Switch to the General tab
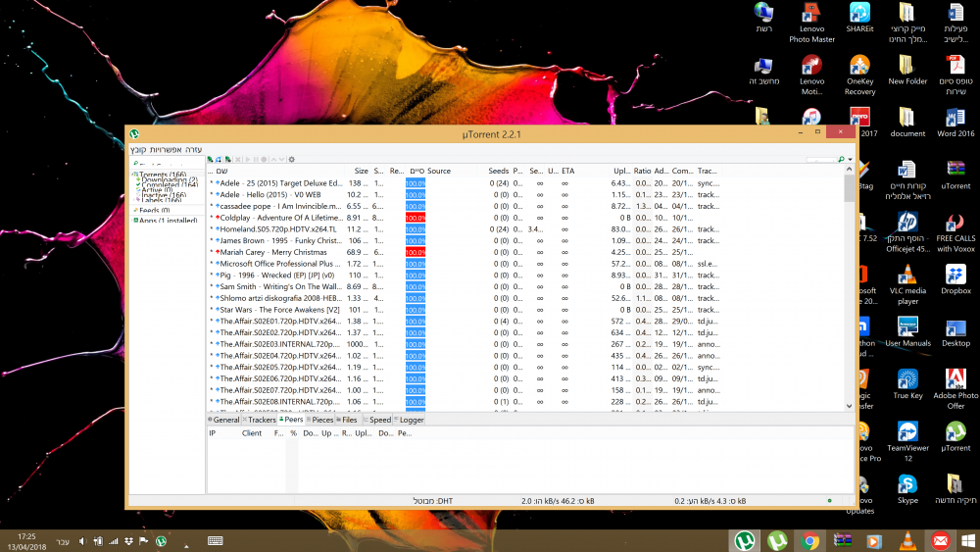This screenshot has width=980, height=552. pyautogui.click(x=223, y=420)
